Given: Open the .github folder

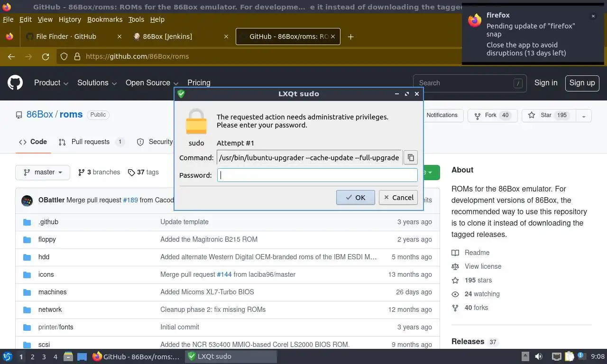Looking at the screenshot, I should point(48,222).
